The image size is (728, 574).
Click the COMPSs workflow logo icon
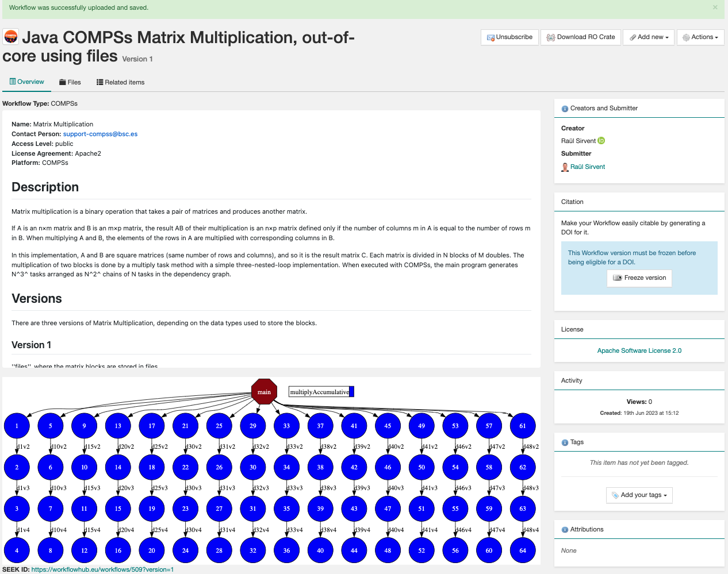pos(11,37)
